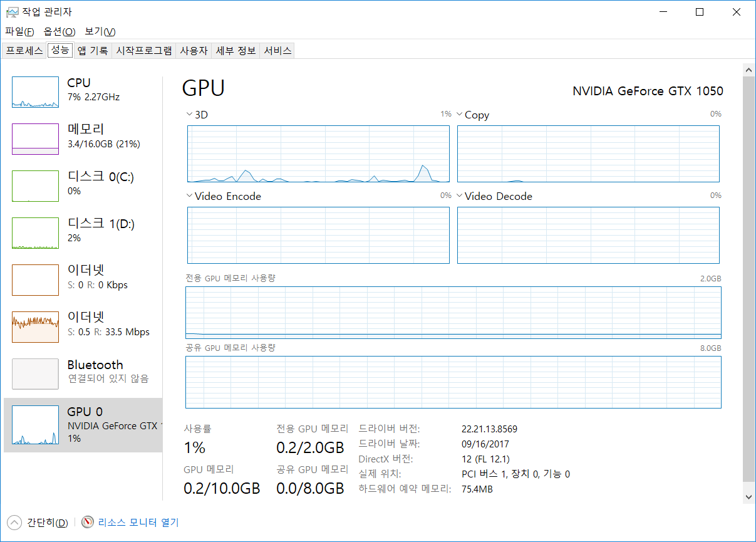Viewport: 756px width, 542px height.
Task: Open the 3D engine dropdown chevron
Action: [x=189, y=115]
